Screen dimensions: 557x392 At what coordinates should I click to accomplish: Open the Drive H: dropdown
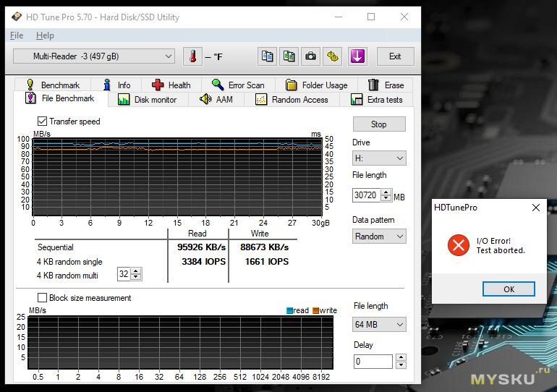tap(379, 158)
